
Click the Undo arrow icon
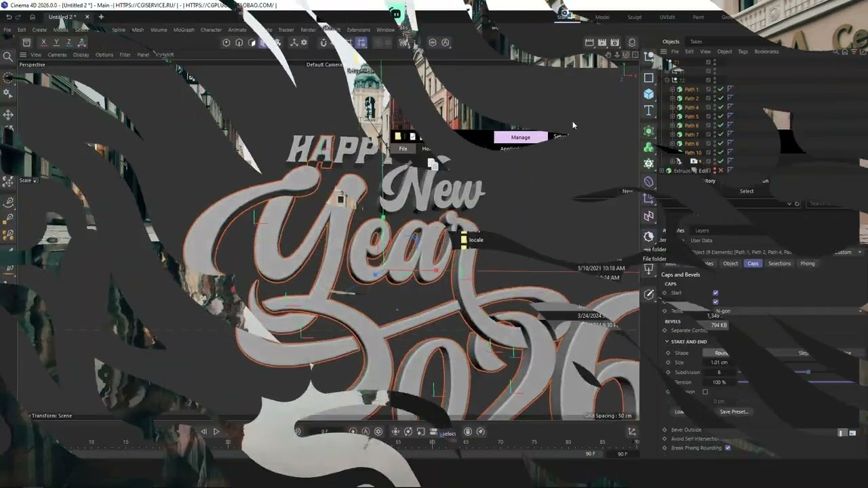8,17
